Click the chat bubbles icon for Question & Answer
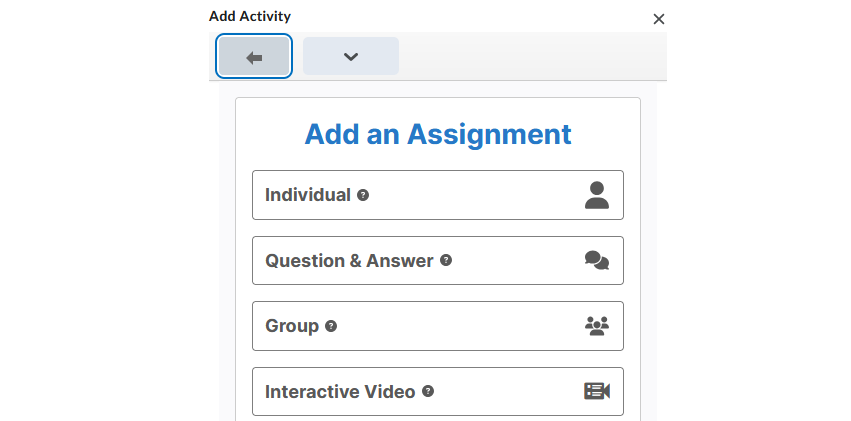Image resolution: width=851 pixels, height=421 pixels. tap(596, 260)
